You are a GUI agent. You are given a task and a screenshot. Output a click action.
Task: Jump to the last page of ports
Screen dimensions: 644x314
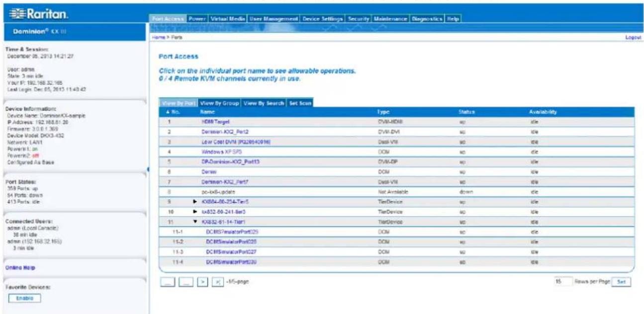(218, 282)
